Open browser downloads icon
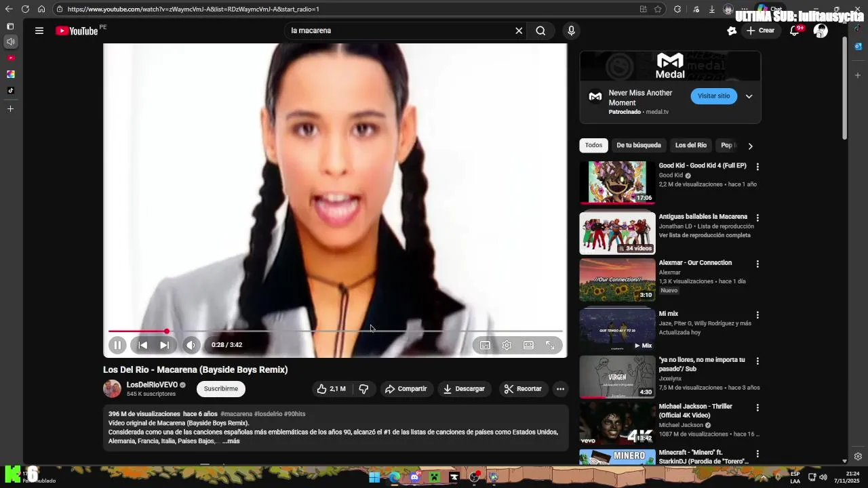This screenshot has width=868, height=488. [x=712, y=9]
